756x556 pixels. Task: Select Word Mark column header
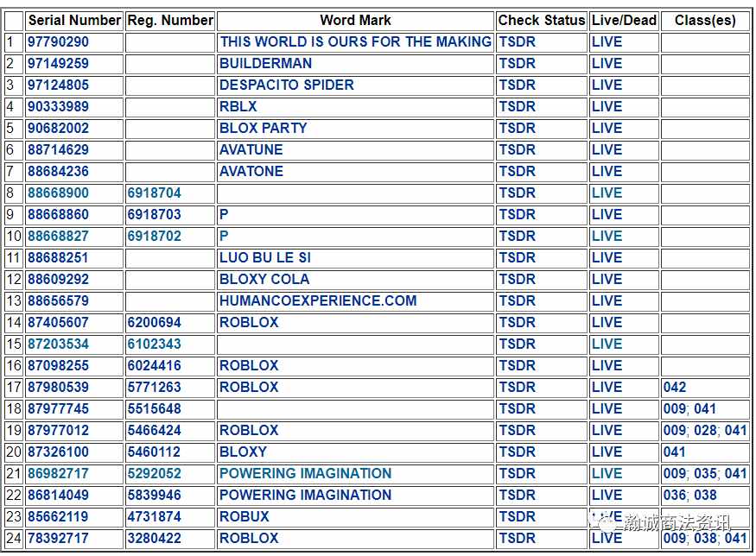355,20
